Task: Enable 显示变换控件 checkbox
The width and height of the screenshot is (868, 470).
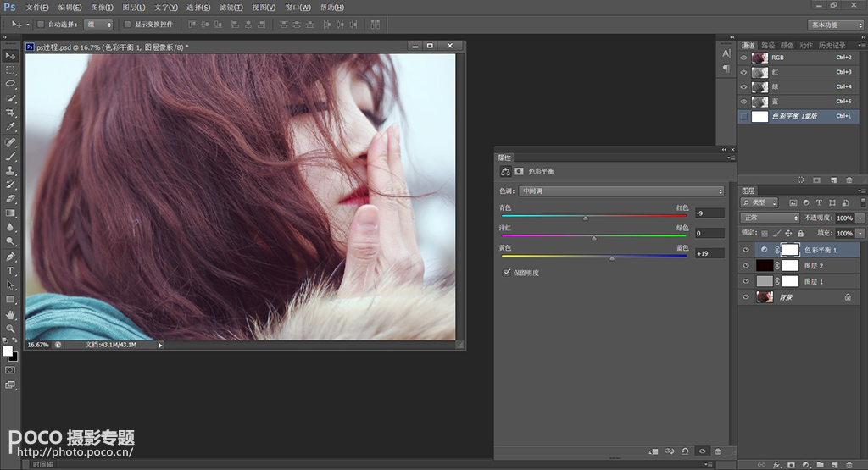Action: pyautogui.click(x=127, y=25)
